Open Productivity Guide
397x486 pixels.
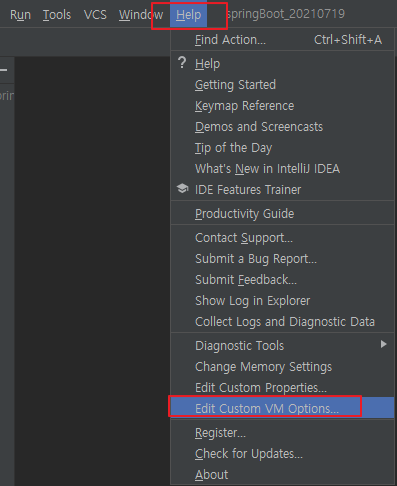tap(282, 214)
